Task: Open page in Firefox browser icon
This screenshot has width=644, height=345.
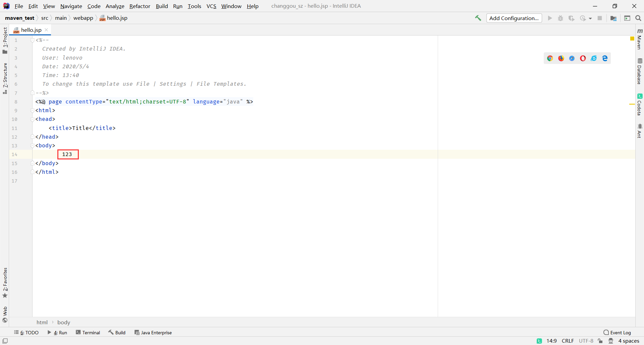Action: (561, 58)
